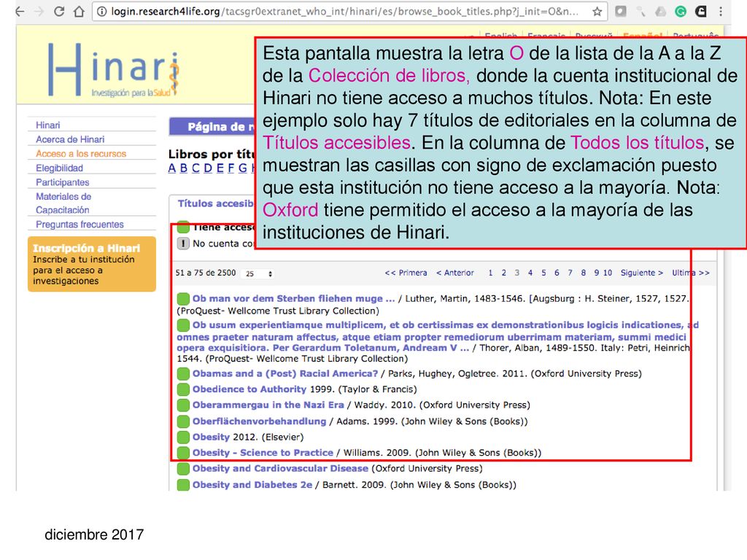This screenshot has width=747, height=560.
Task: Open book Obesity - Science to Practice
Action: [x=263, y=453]
